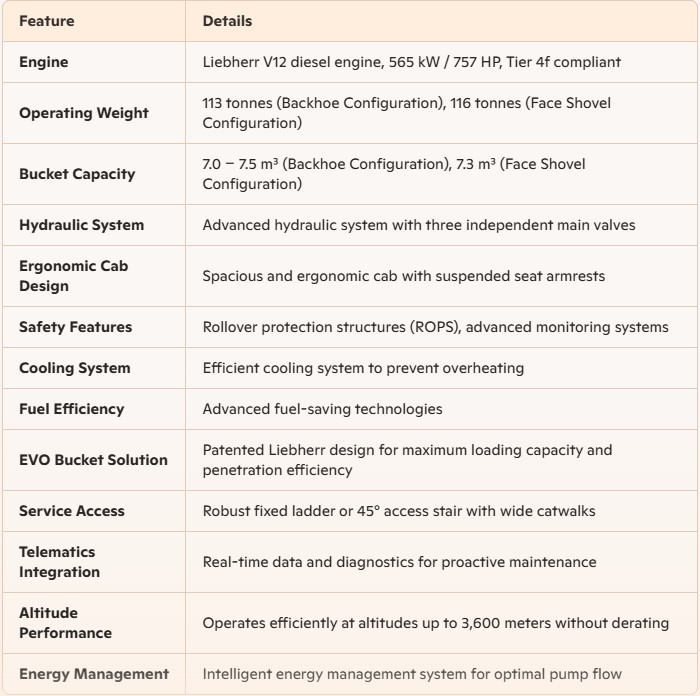
Task: Select the "Bucket Capacity" feature cell
Action: [76, 174]
